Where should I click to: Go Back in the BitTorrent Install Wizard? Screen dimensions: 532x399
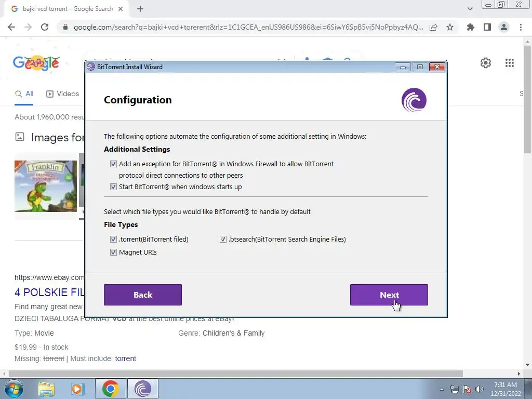(x=143, y=295)
